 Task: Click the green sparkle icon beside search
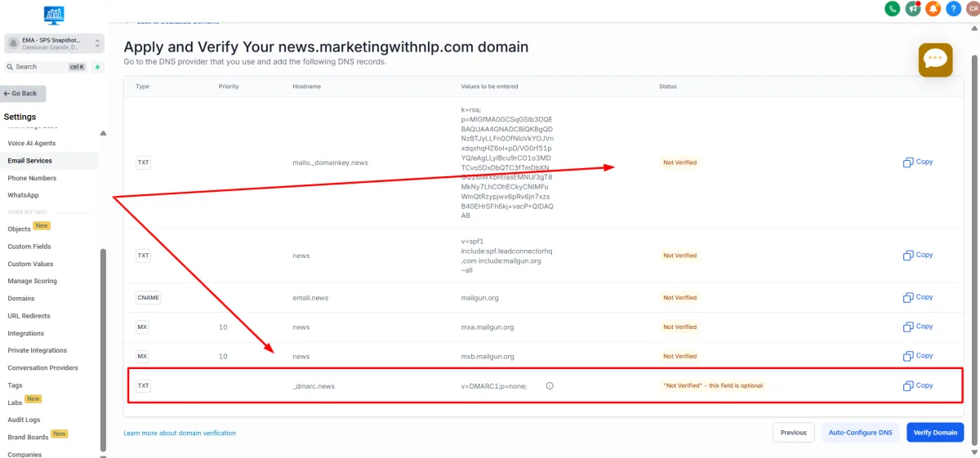97,67
